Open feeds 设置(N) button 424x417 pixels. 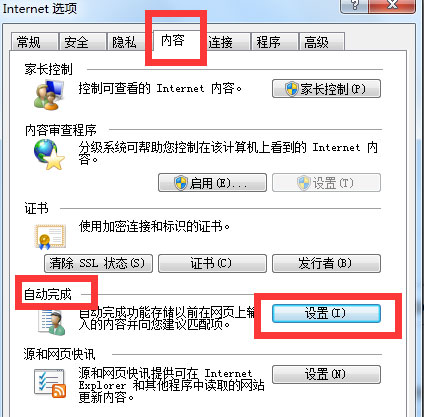(326, 374)
